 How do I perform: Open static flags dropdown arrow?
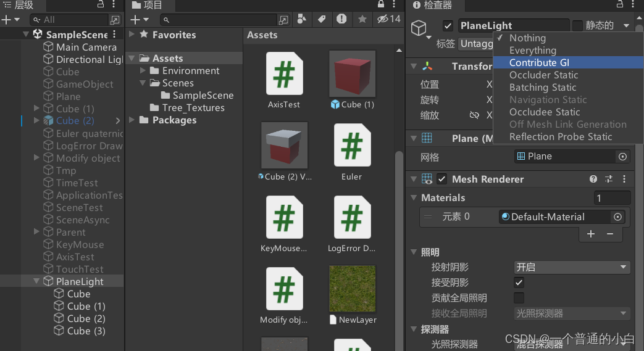point(626,25)
